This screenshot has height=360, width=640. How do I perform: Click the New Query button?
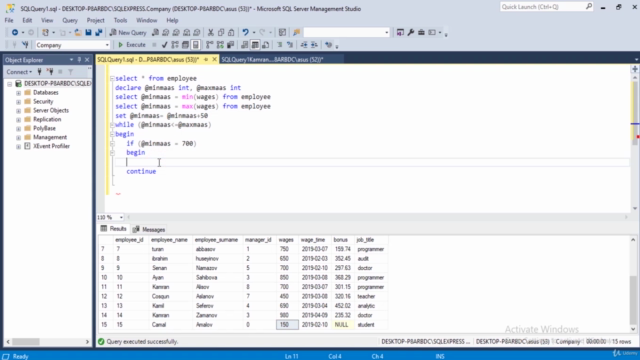click(128, 32)
